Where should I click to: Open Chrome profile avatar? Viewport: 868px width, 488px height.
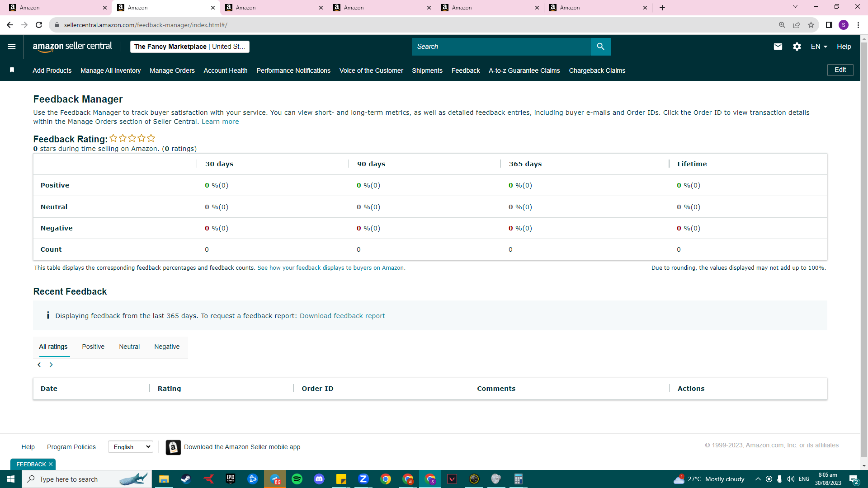pyautogui.click(x=844, y=25)
